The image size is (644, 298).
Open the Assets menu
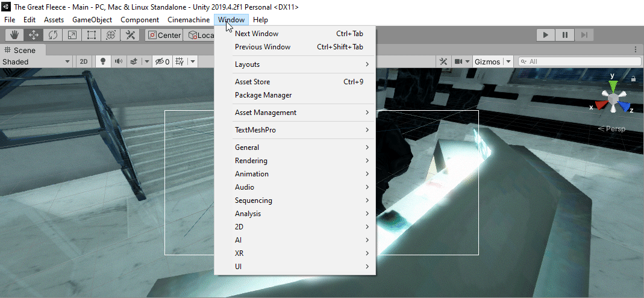(54, 20)
